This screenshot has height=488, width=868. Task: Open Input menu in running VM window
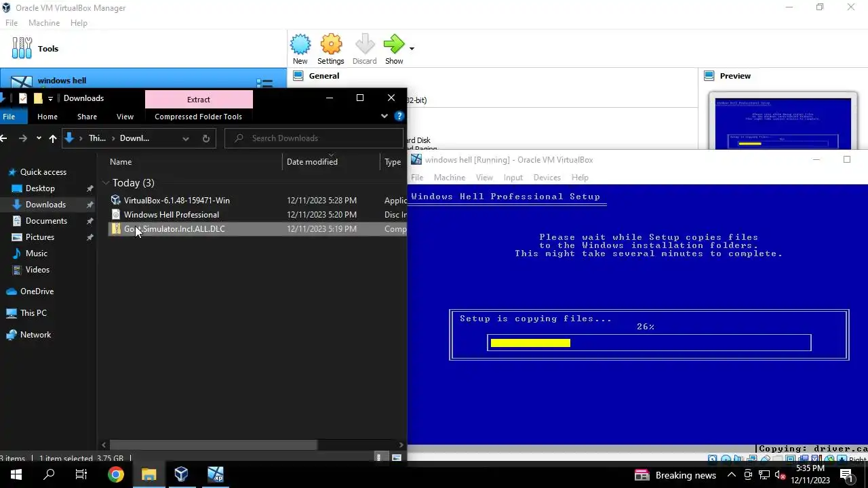click(x=513, y=178)
